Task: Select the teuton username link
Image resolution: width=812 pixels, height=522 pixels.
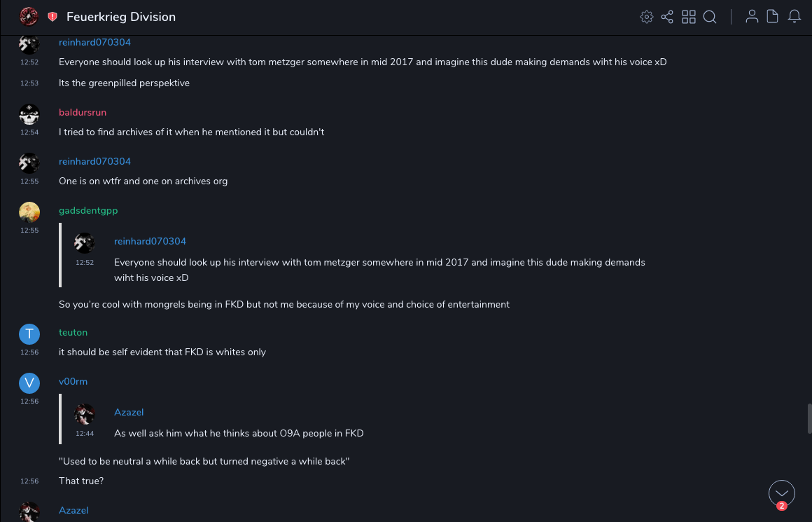Action: 73,333
